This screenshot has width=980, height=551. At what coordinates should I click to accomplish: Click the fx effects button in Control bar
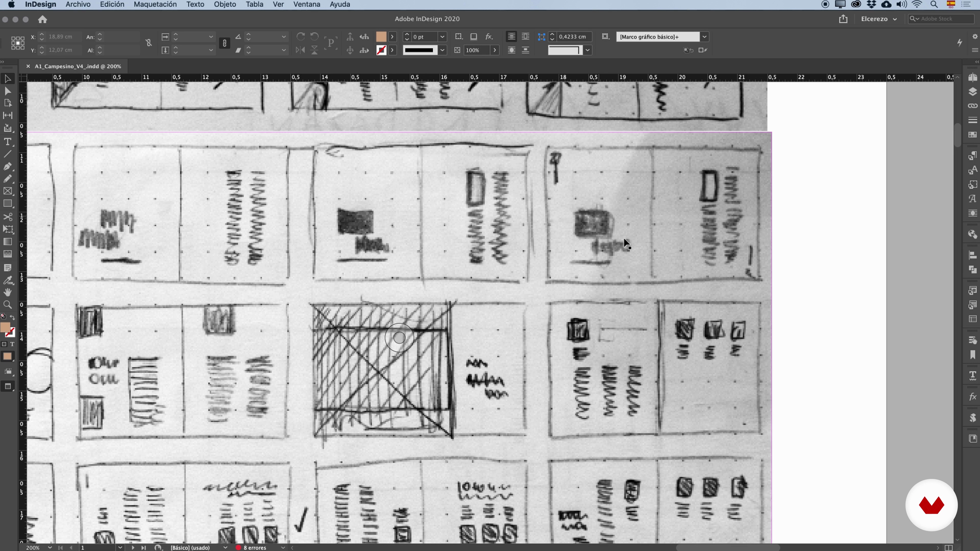click(489, 36)
